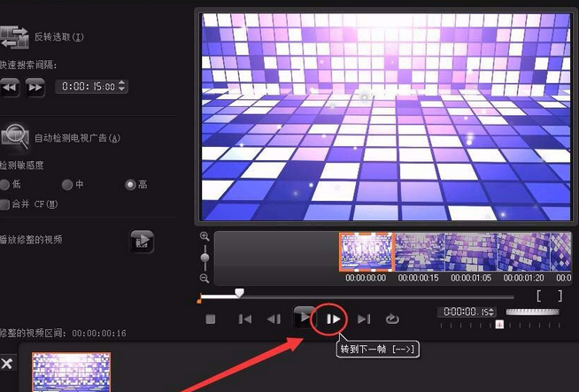The width and height of the screenshot is (579, 392).
Task: Go to the previous frame
Action: click(274, 319)
